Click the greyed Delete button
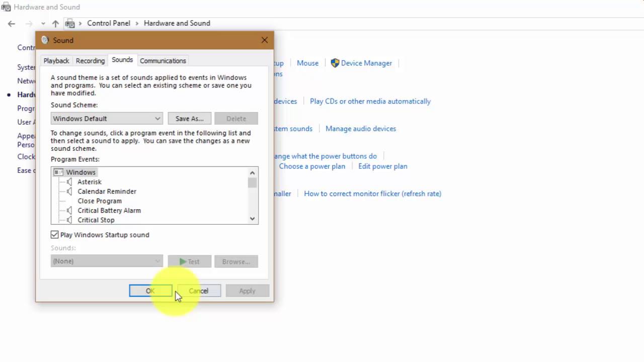The width and height of the screenshot is (644, 362). pos(236,119)
